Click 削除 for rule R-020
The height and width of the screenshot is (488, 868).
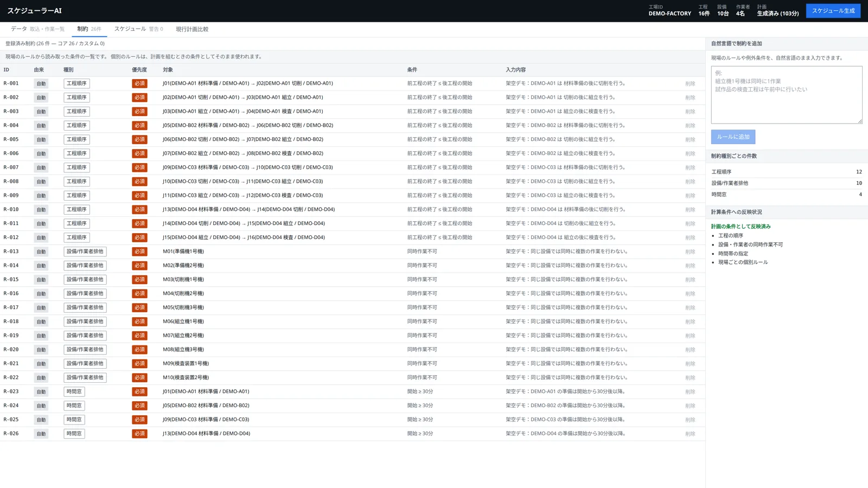click(690, 350)
